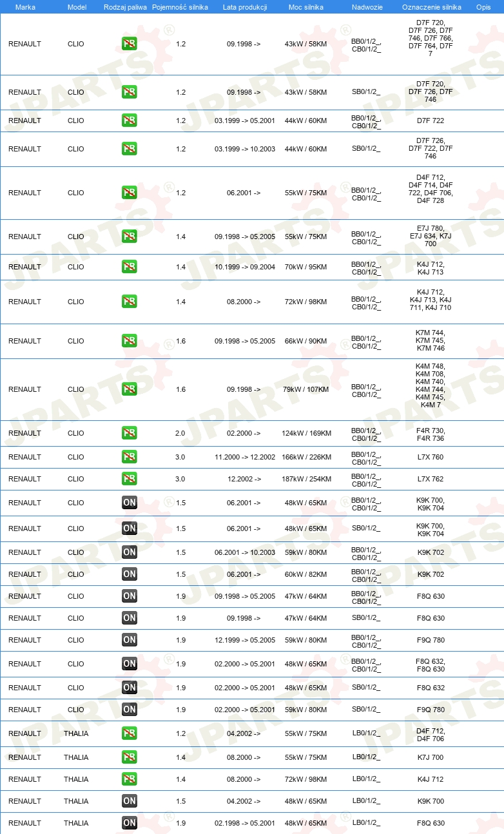Click ON diesel icon in CLIO 1.9 09.1998 -> 05.2005 row
This screenshot has height=834, width=504.
pos(130,596)
